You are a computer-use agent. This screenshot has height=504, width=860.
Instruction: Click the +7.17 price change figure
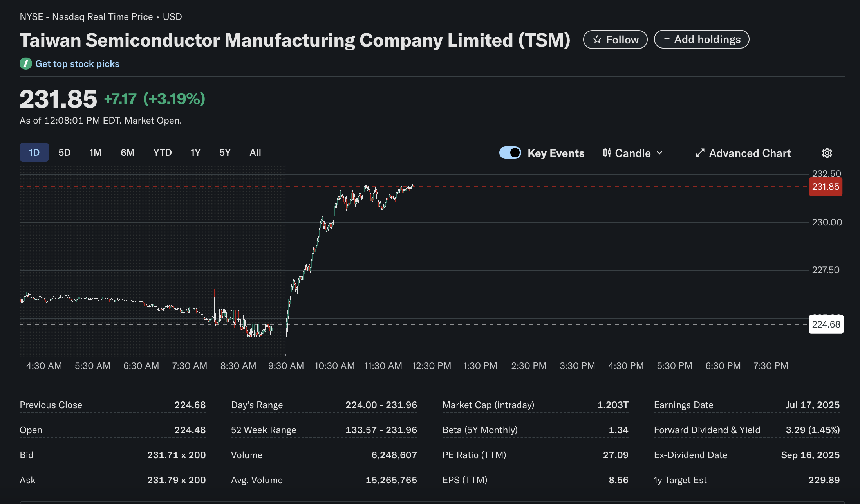pyautogui.click(x=120, y=99)
